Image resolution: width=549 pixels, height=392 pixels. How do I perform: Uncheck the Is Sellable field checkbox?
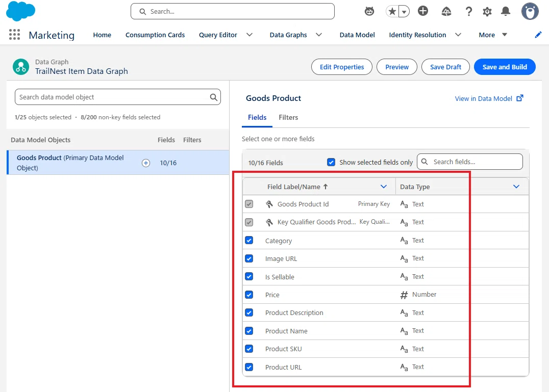coord(249,277)
